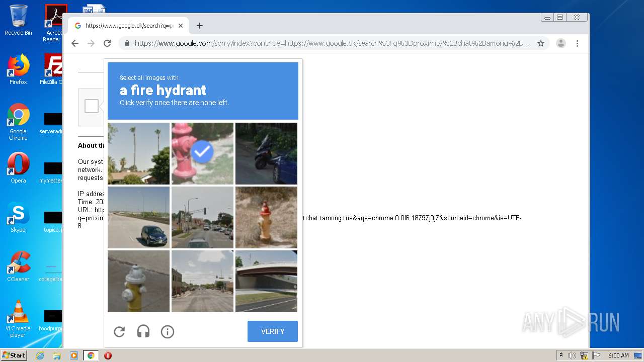
Task: Click the Opera taskbar icon
Action: click(x=108, y=355)
